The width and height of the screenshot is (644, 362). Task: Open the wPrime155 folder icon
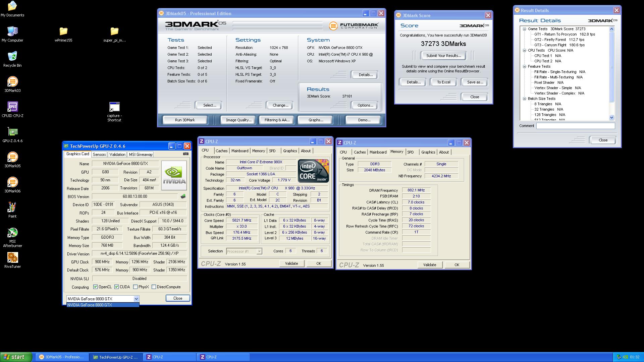click(x=63, y=32)
